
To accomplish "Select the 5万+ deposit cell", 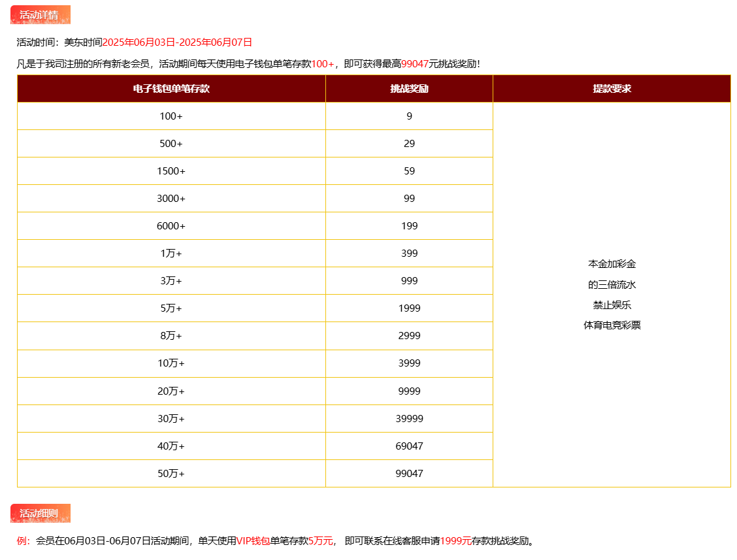I will (x=171, y=308).
